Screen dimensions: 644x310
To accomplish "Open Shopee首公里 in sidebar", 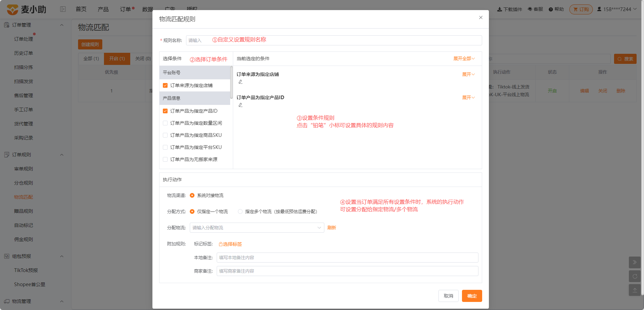I will click(x=30, y=284).
